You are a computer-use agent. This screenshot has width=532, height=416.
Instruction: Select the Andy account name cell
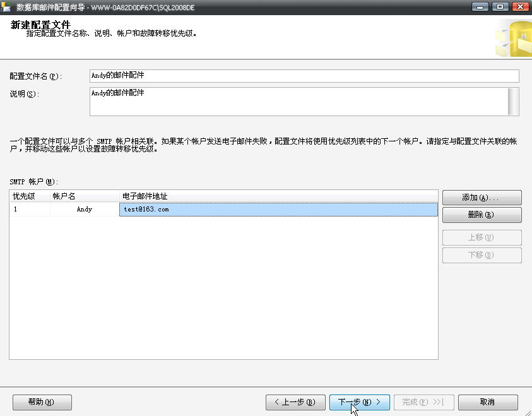(84, 209)
